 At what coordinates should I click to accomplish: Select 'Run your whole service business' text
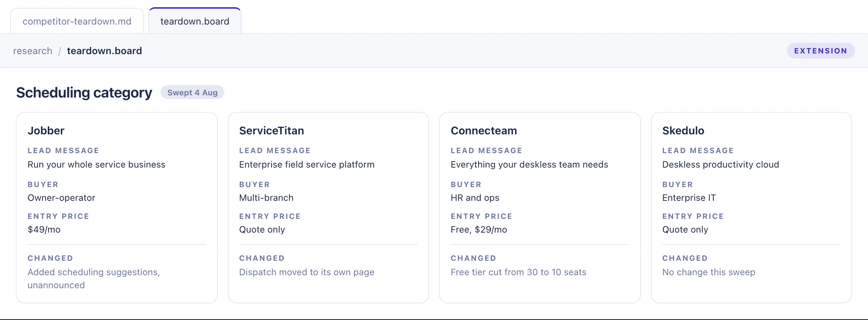(x=97, y=165)
